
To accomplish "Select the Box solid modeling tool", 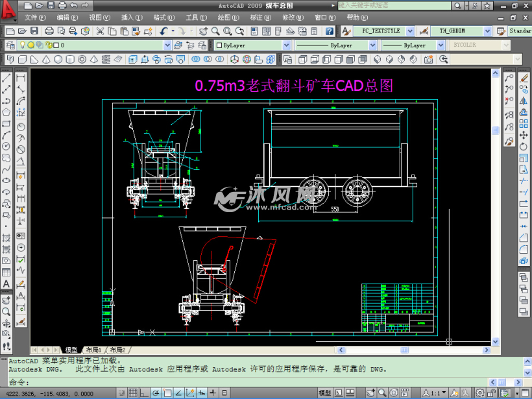I will tap(23, 60).
